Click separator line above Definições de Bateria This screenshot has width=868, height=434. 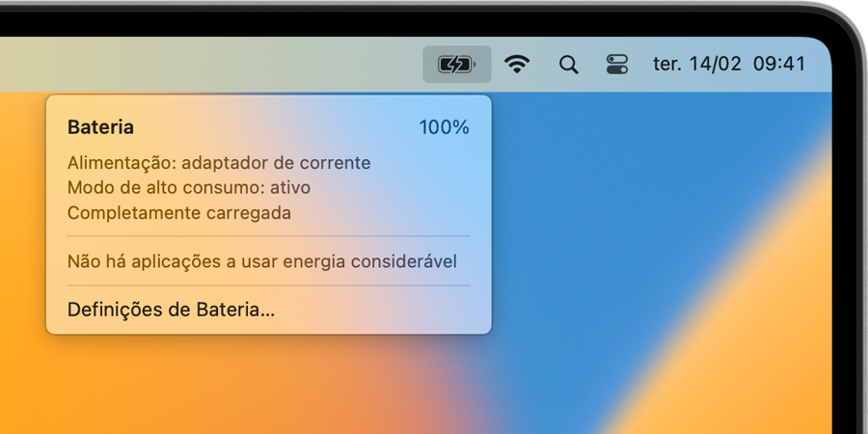[x=268, y=285]
